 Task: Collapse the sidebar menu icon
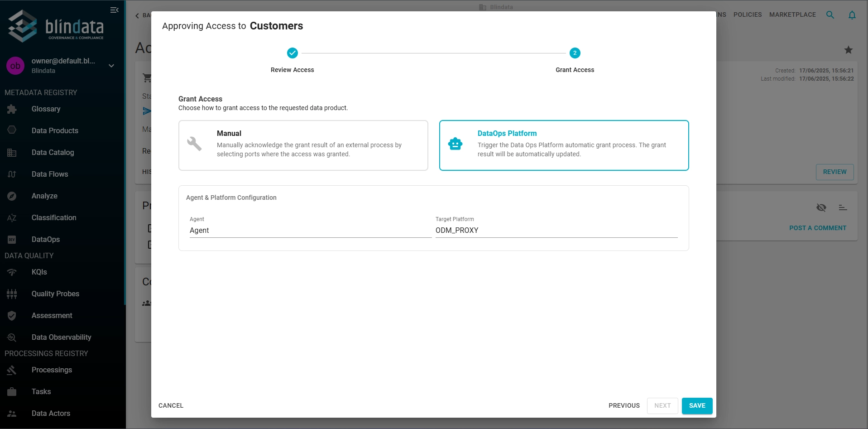coord(115,10)
